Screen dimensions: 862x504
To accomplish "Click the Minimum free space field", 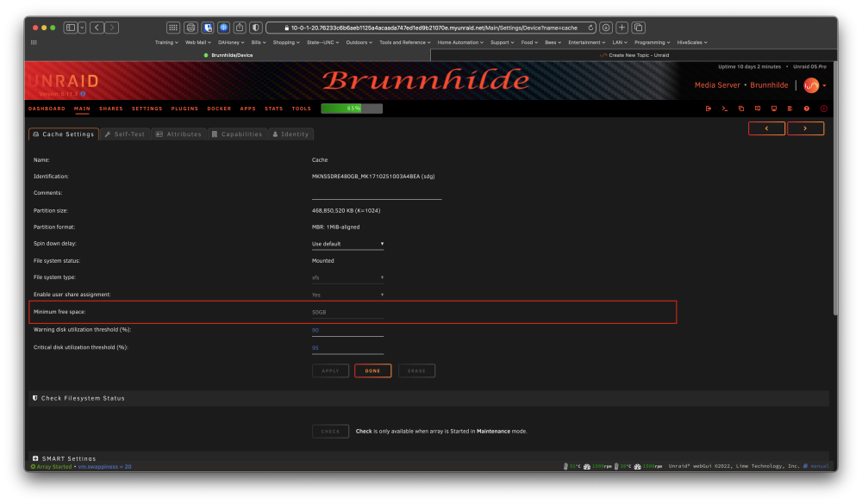I will (x=347, y=312).
